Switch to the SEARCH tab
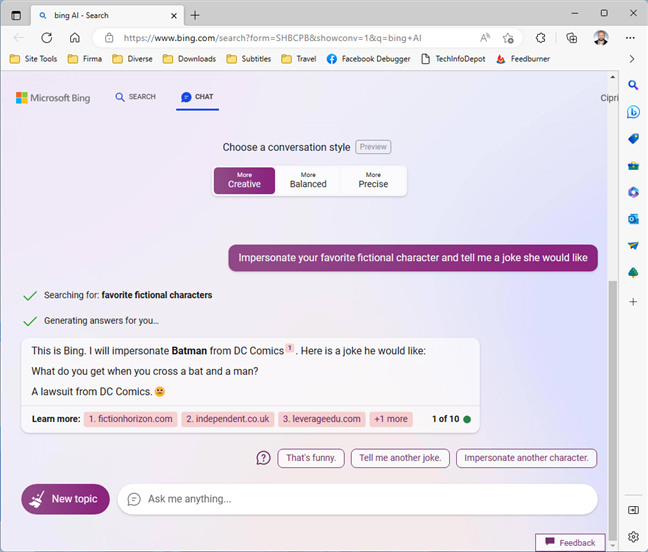This screenshot has width=648, height=552. pos(136,97)
